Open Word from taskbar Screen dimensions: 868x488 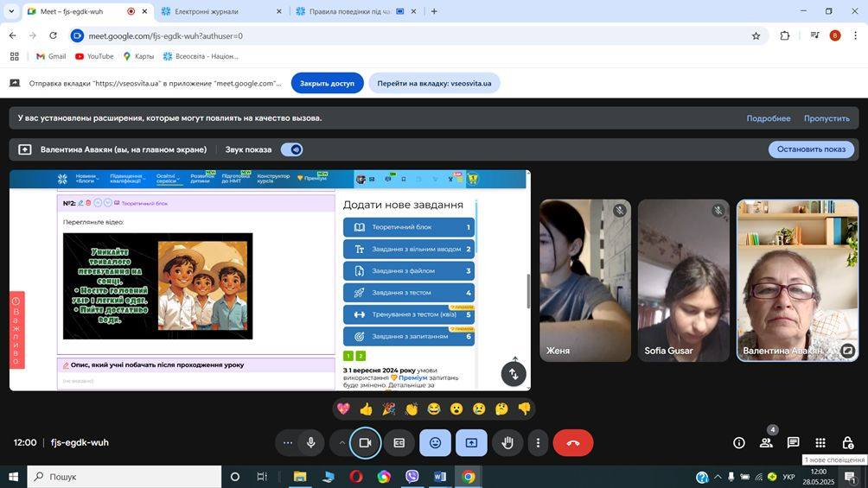click(x=440, y=477)
